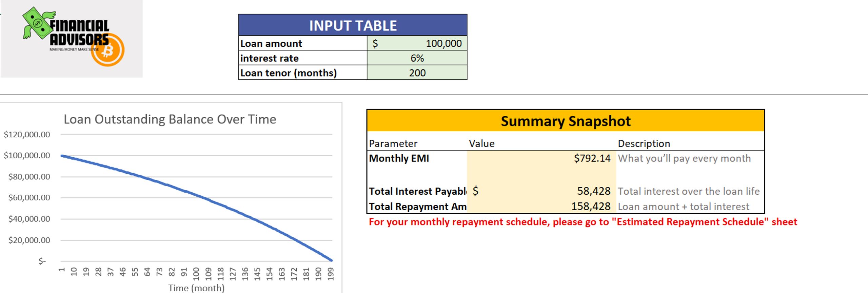Select the 'Loan tenor (months)' label cell
The image size is (868, 293).
(303, 73)
